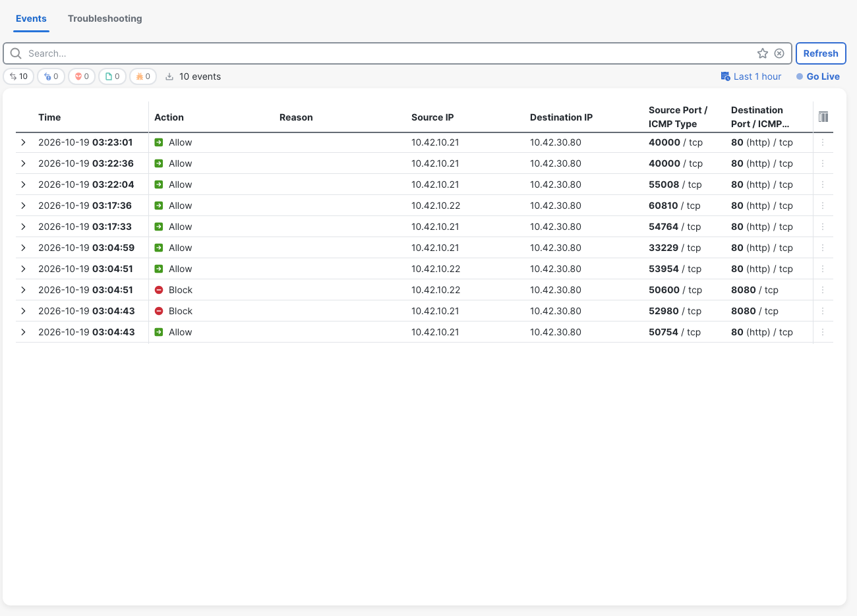857x616 pixels.
Task: Expand the 03:23:01 event row
Action: [x=23, y=142]
